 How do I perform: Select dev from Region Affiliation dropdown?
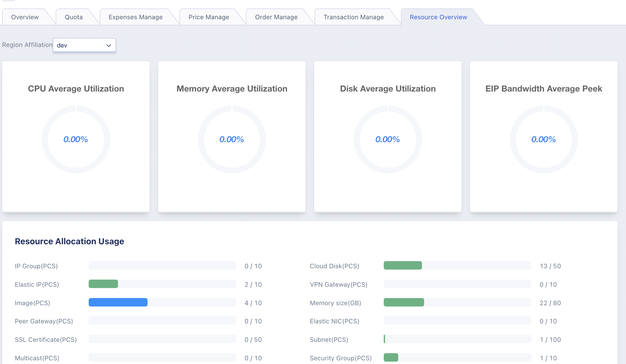pos(84,45)
